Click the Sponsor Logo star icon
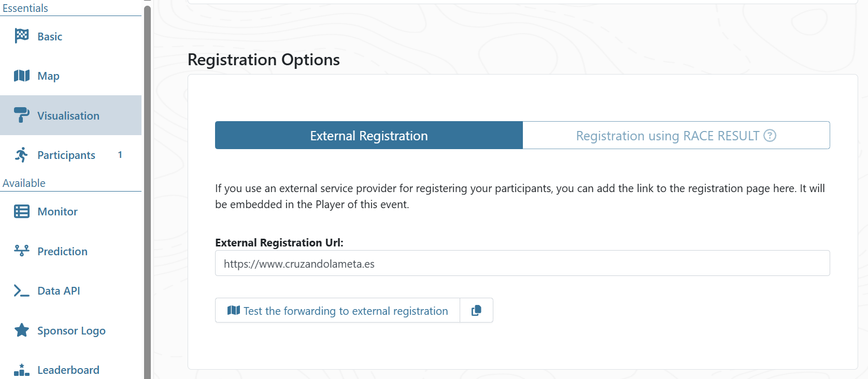The image size is (868, 379). point(22,330)
